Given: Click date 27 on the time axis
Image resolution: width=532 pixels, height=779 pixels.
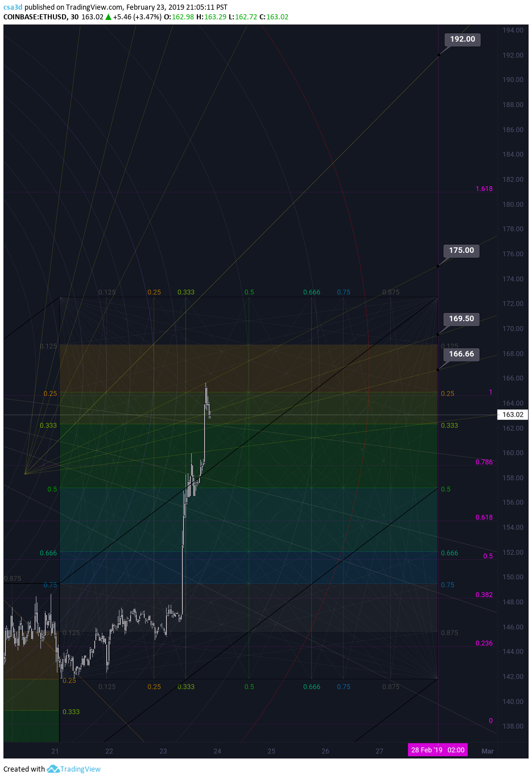Looking at the screenshot, I should pyautogui.click(x=380, y=751).
